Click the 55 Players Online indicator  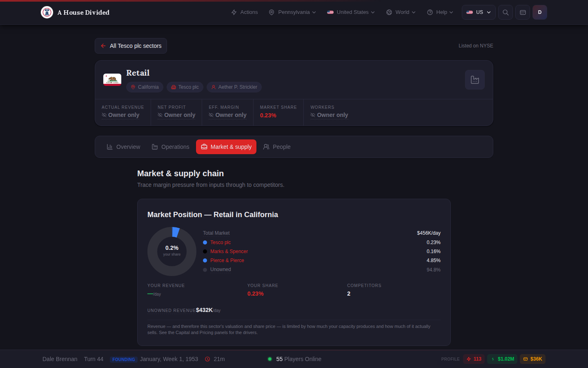click(294, 359)
